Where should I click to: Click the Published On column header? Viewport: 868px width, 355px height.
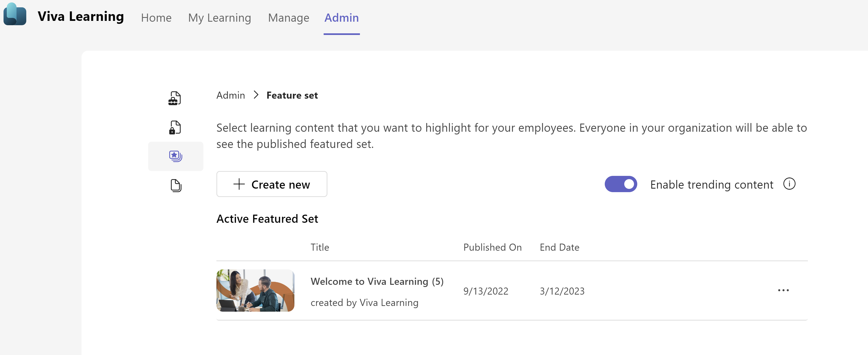click(492, 247)
